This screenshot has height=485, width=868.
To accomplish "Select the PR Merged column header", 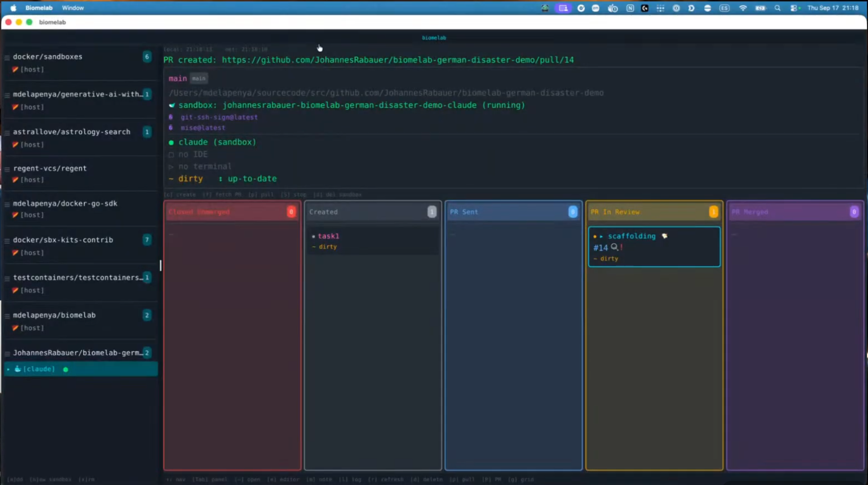I will click(x=795, y=212).
